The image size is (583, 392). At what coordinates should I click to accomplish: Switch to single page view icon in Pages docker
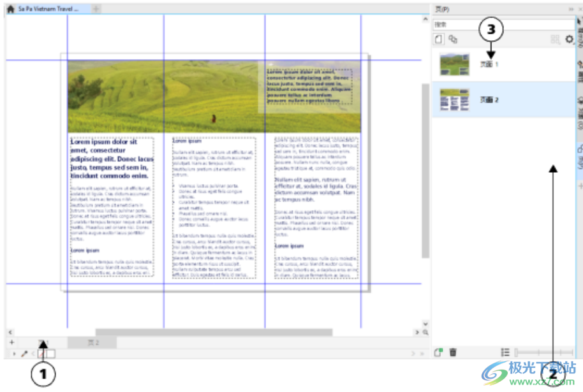[x=439, y=39]
